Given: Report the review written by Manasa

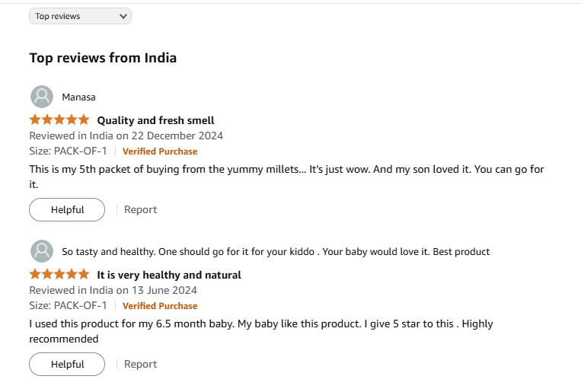Looking at the screenshot, I should click(x=141, y=209).
